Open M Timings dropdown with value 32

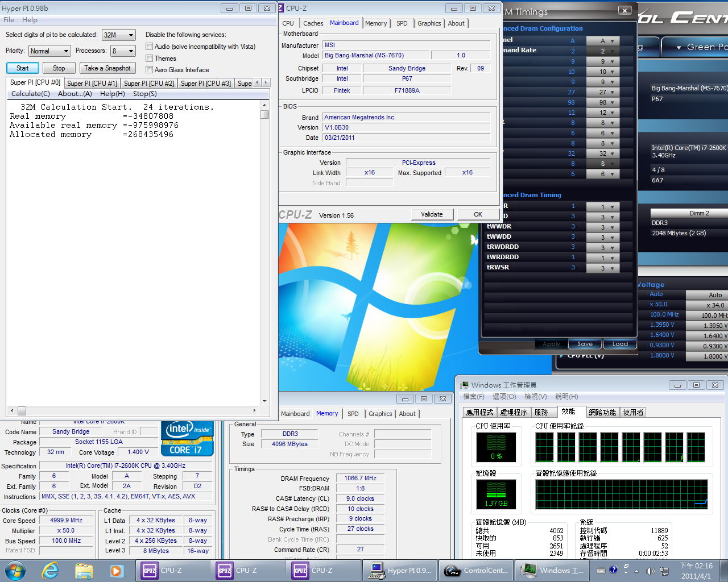[x=602, y=153]
